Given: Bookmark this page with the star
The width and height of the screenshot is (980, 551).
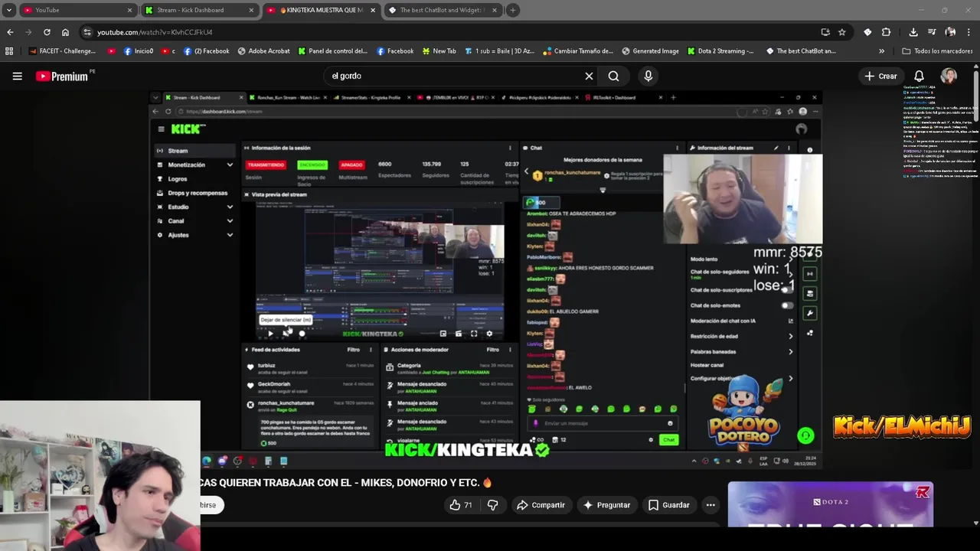Looking at the screenshot, I should click(842, 32).
